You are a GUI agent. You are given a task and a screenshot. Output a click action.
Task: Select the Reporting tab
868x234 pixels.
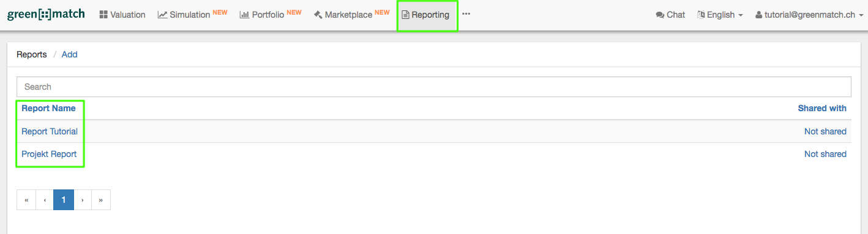pos(425,15)
